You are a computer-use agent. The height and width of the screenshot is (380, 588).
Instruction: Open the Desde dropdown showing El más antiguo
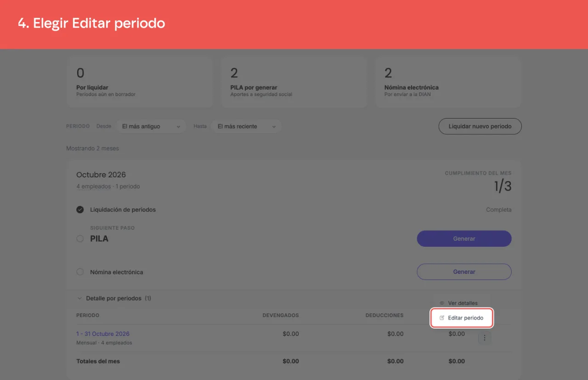(151, 126)
